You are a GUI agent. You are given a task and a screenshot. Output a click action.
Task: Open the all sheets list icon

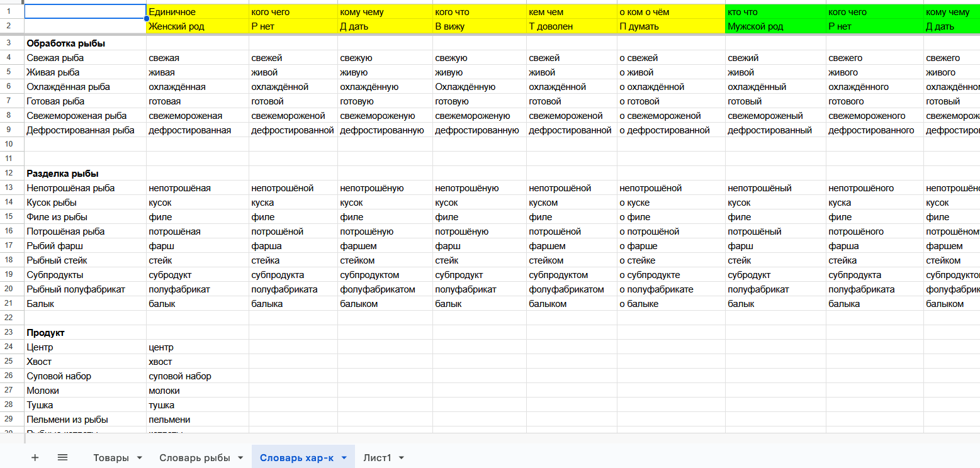coord(62,457)
